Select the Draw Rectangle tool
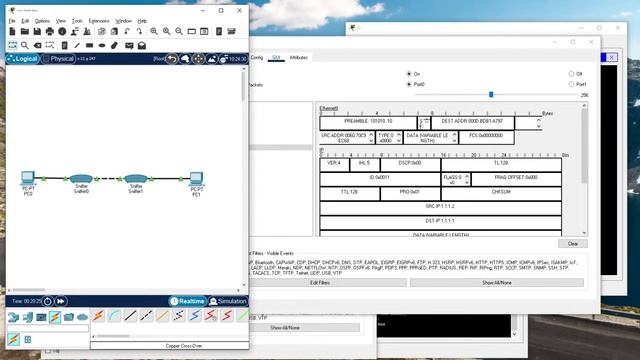 pyautogui.click(x=89, y=45)
